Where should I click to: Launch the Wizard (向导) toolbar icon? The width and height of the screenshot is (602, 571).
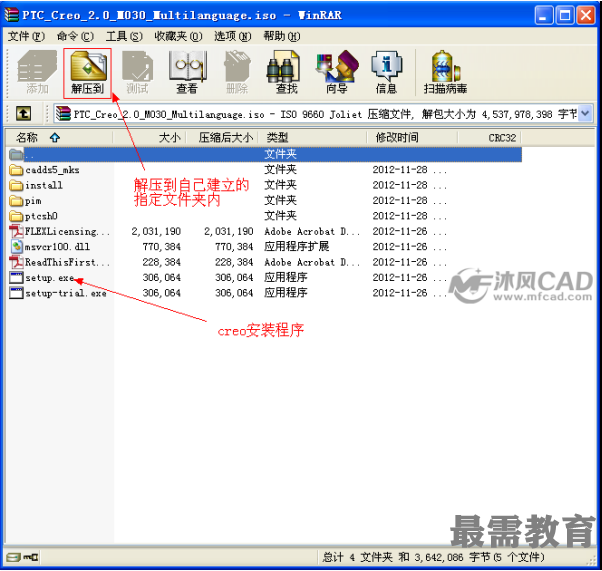pos(337,73)
